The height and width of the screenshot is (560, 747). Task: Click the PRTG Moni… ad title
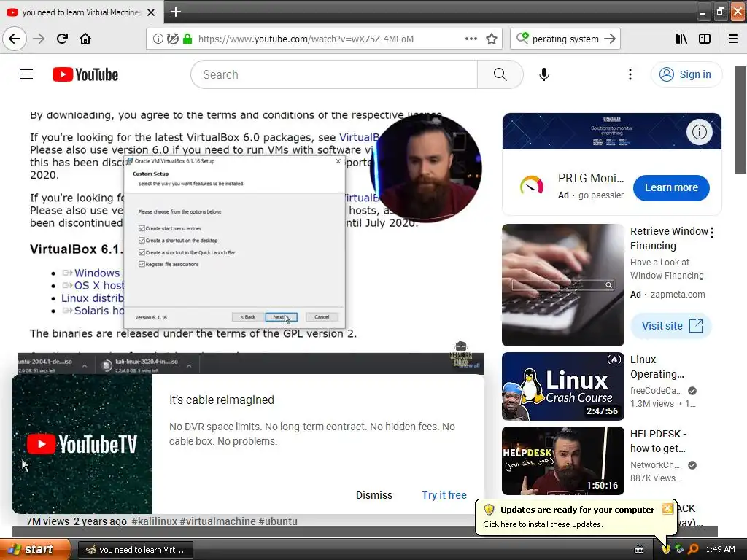pos(591,178)
